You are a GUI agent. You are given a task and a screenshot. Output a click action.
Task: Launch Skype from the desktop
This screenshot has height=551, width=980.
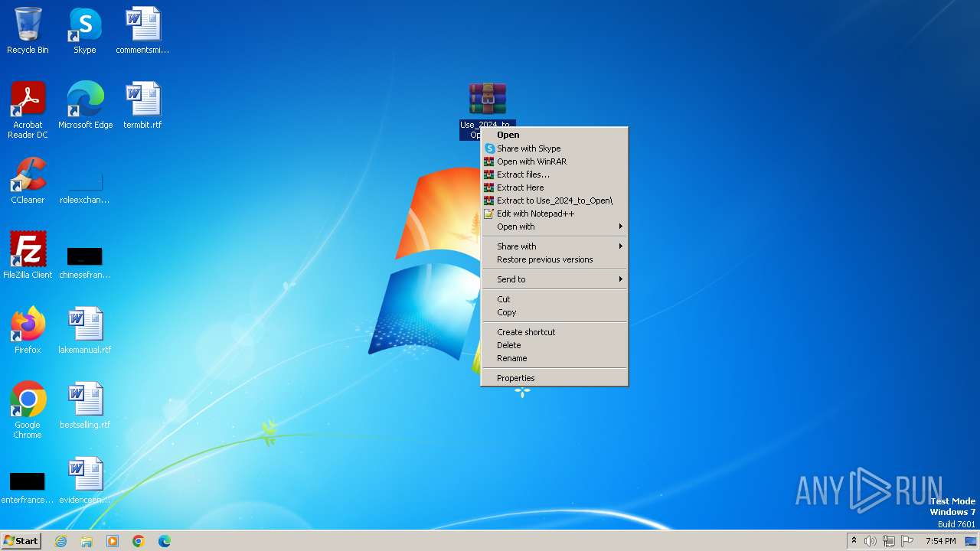(85, 31)
